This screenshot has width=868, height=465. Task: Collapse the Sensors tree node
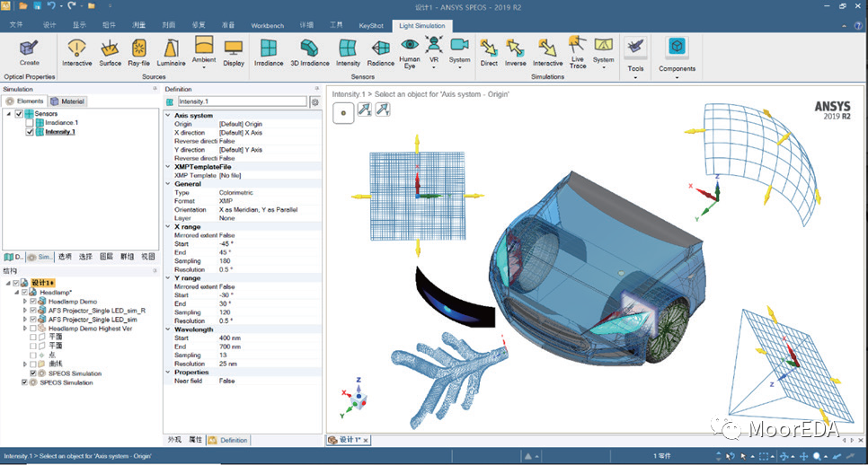tap(9, 113)
